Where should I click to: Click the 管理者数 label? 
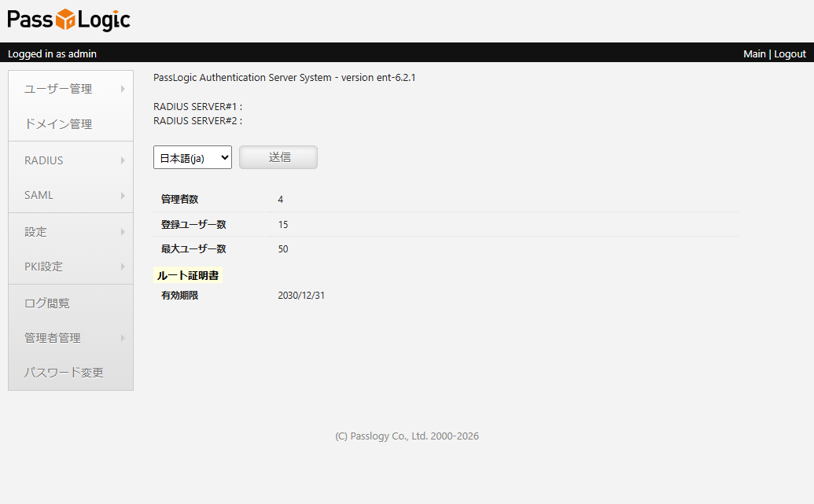pos(179,199)
